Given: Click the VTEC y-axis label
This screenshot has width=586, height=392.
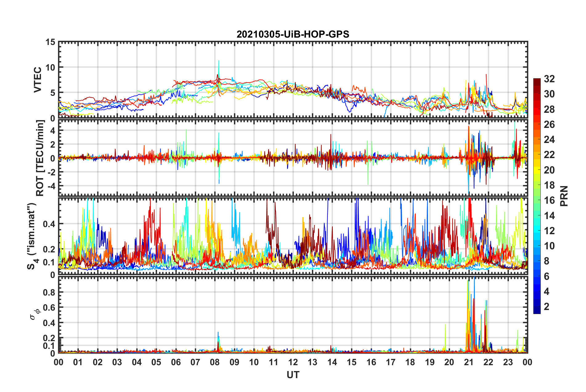Looking at the screenshot, I should [x=37, y=80].
